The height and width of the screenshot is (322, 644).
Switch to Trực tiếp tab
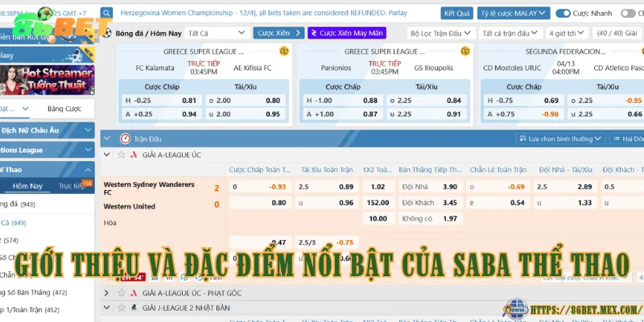click(x=72, y=186)
